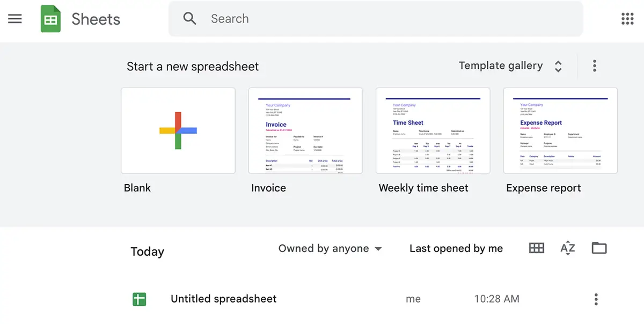This screenshot has width=644, height=324.
Task: Open the sort options with the AZ icon
Action: tap(567, 248)
